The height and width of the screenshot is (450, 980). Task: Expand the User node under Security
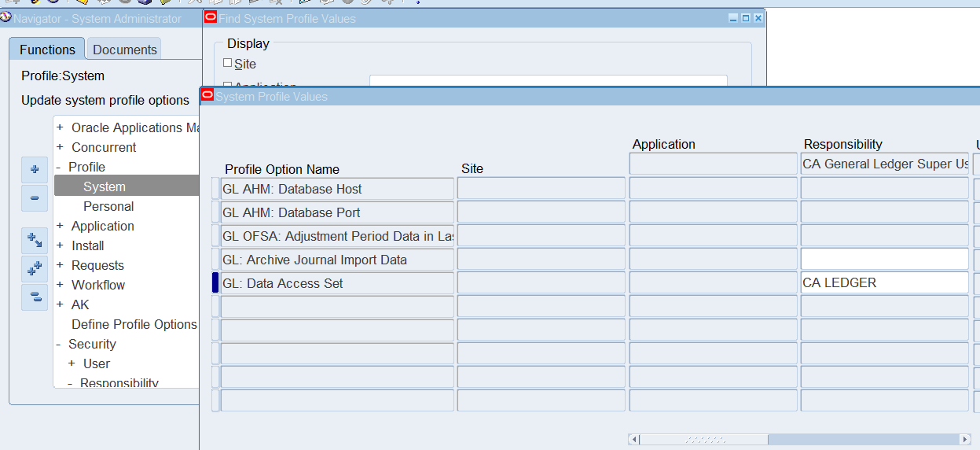(72, 363)
